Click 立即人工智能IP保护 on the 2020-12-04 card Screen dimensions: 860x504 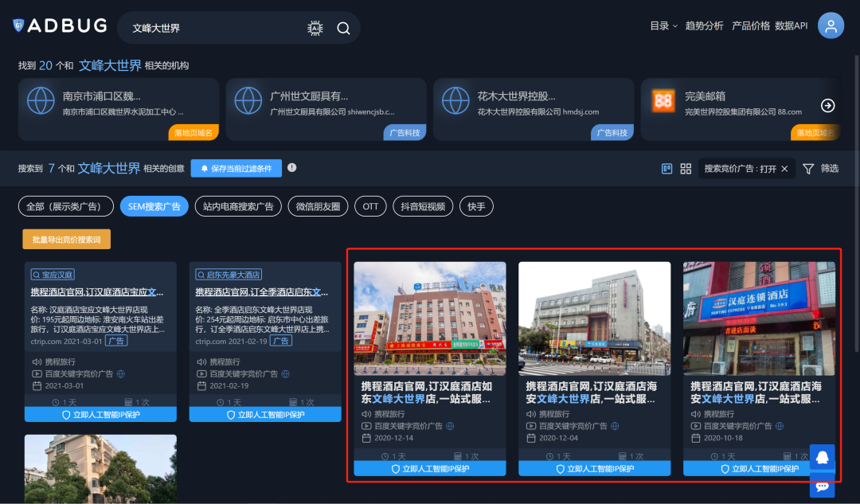click(x=595, y=468)
